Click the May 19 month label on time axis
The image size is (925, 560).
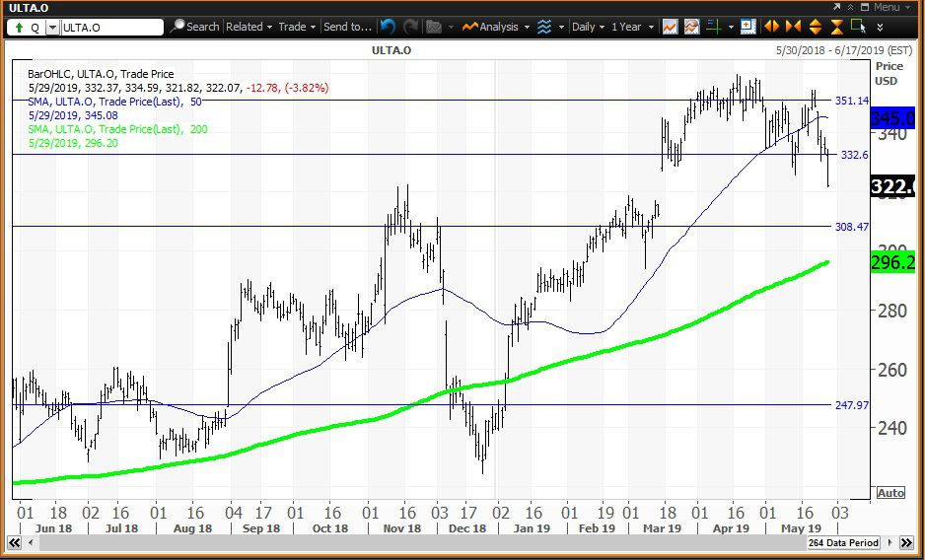[x=801, y=528]
